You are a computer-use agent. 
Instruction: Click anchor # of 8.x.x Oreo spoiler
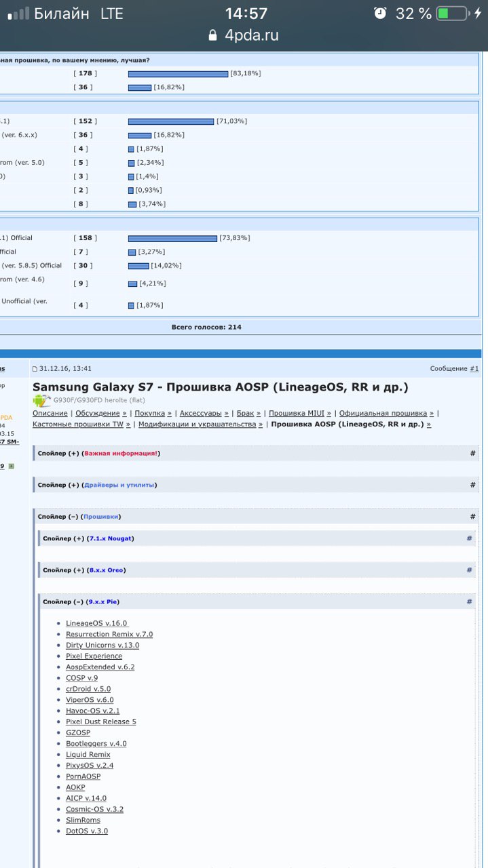(469, 570)
